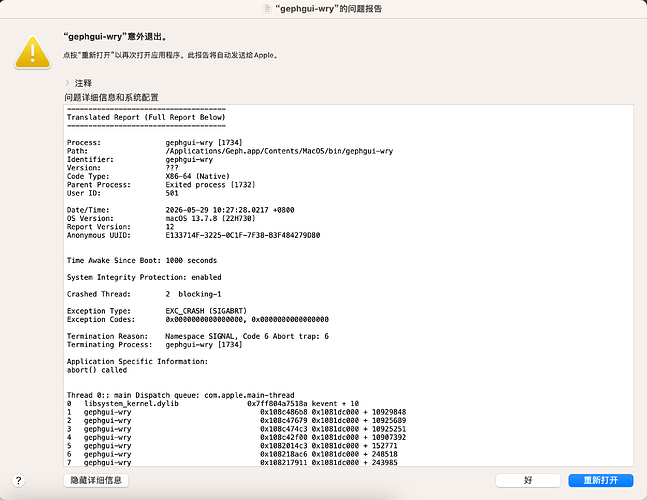Click the 隐藏详细信息 button
Screen dimensions: 647x500
point(96,480)
